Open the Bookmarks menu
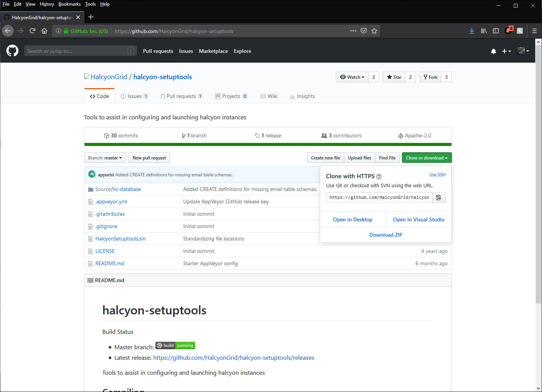Image resolution: width=542 pixels, height=392 pixels. click(69, 4)
